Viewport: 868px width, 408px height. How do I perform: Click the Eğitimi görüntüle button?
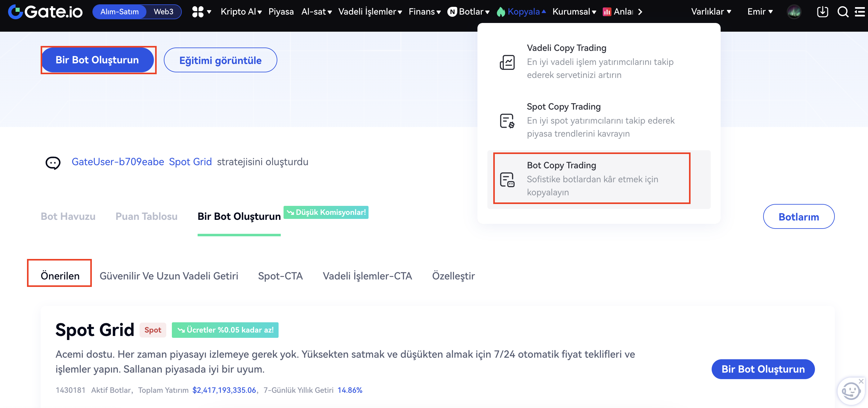[x=220, y=60]
